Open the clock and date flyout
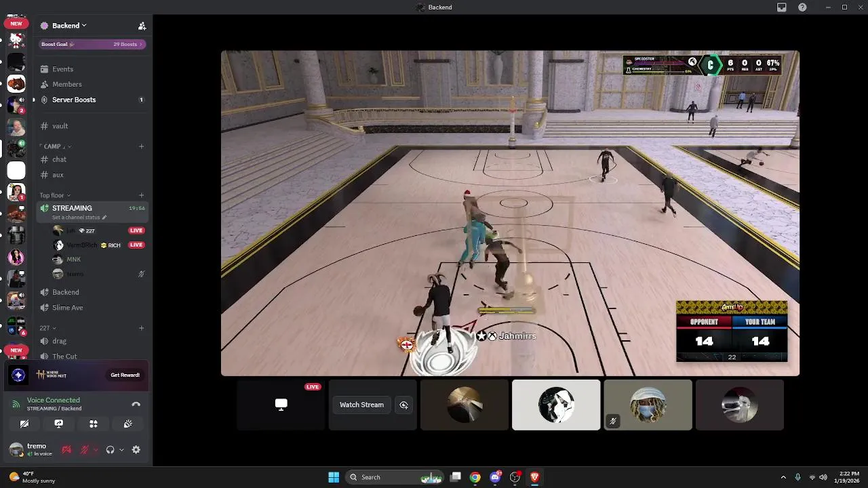 click(848, 477)
